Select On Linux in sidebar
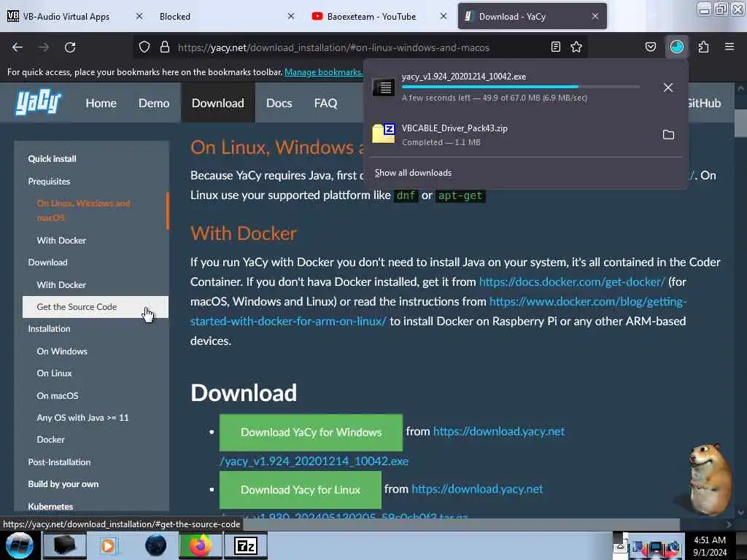747x560 pixels. [x=54, y=373]
